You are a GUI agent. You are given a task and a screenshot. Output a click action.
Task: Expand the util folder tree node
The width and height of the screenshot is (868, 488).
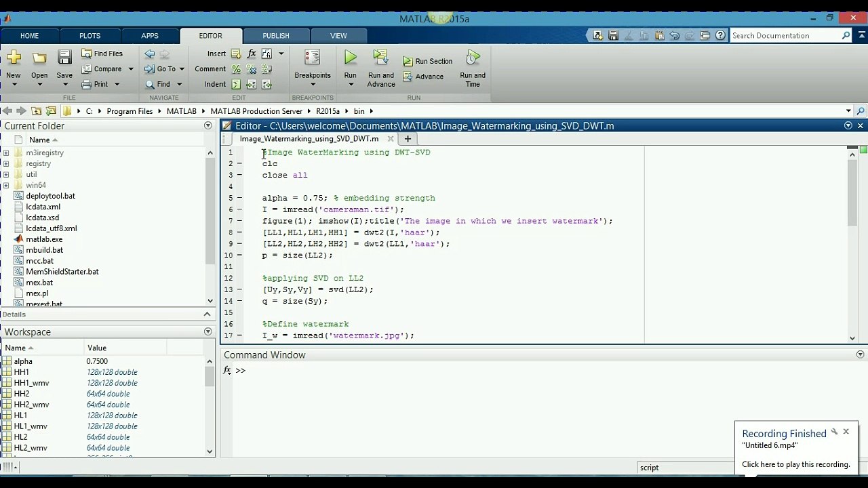point(6,174)
